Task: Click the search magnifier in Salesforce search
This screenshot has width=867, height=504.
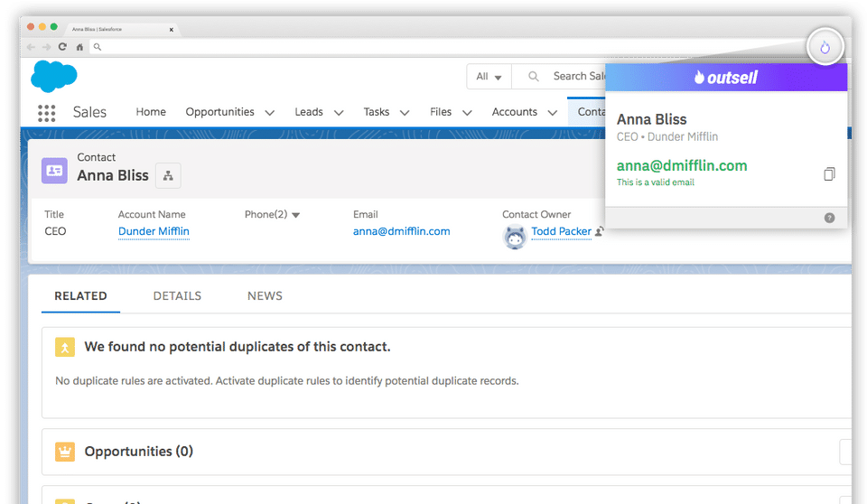Action: pyautogui.click(x=533, y=77)
